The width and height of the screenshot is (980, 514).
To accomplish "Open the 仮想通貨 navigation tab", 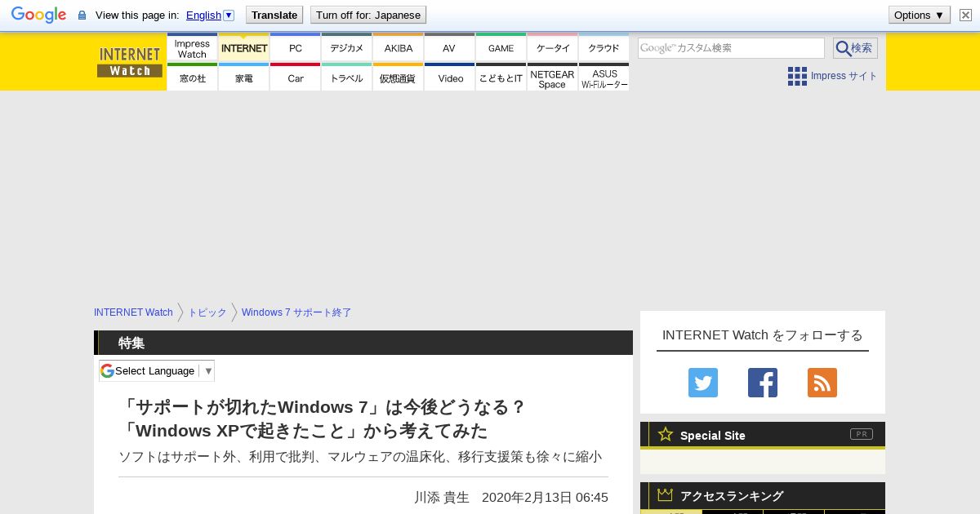I will click(398, 78).
